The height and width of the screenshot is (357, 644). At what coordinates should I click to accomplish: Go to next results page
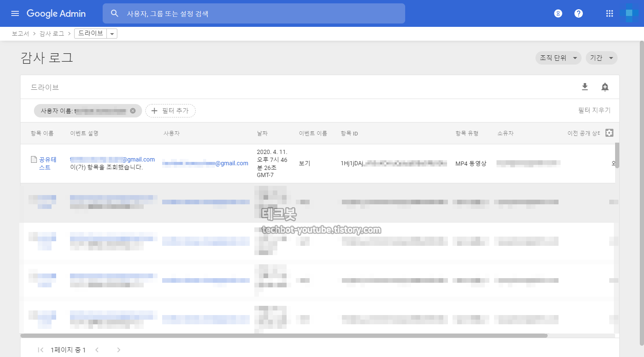point(119,350)
